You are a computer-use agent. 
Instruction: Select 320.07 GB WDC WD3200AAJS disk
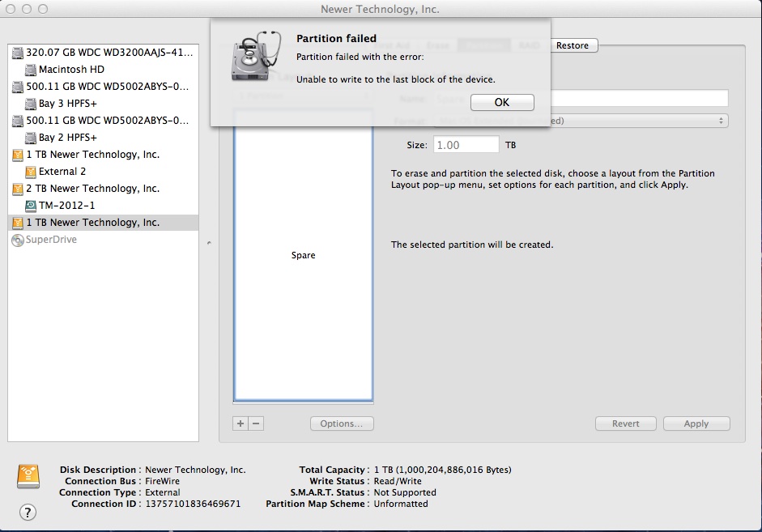pos(103,53)
